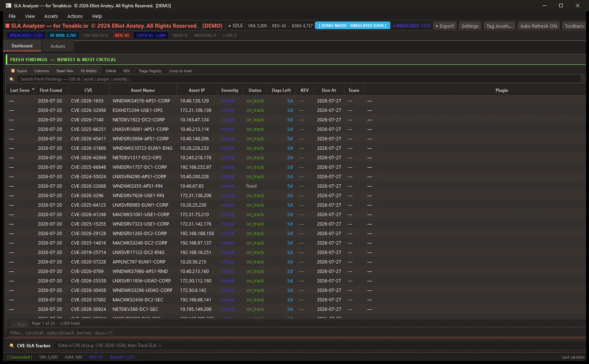589x364 pixels.
Task: Toggle the KEV filter in findings toolbar
Action: click(127, 71)
